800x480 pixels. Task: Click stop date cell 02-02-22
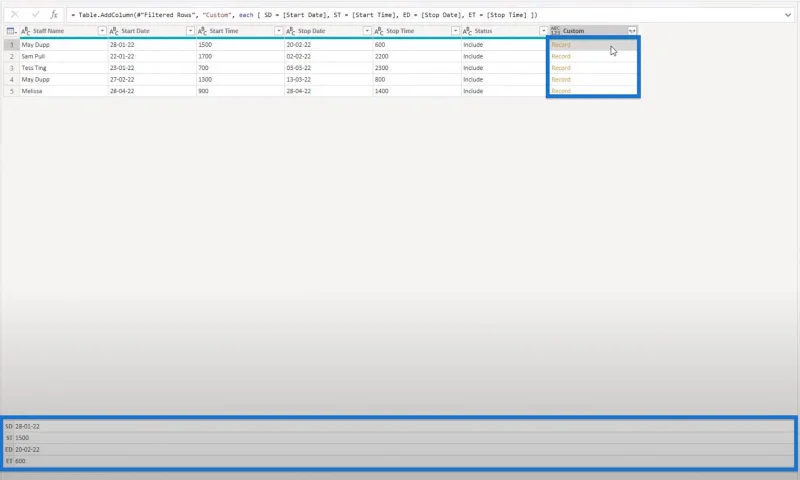[x=328, y=57]
